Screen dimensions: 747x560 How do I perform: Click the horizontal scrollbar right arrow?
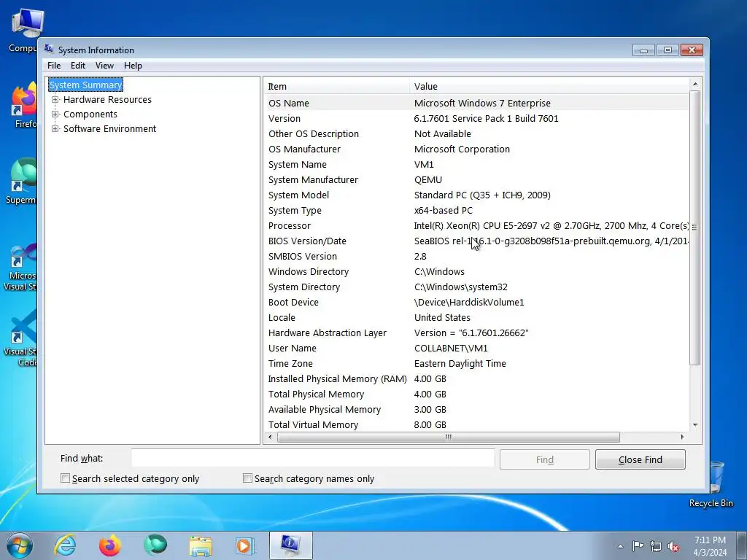[x=683, y=437]
